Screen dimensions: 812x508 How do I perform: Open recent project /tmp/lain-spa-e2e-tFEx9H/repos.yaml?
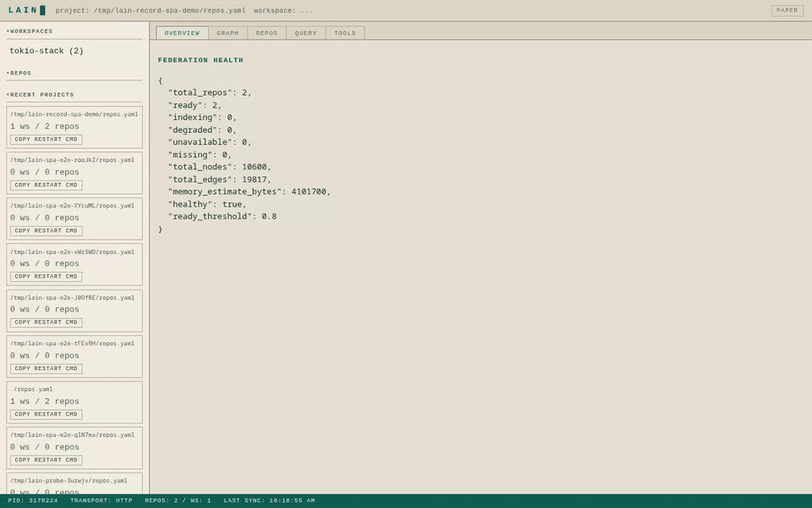pyautogui.click(x=72, y=343)
